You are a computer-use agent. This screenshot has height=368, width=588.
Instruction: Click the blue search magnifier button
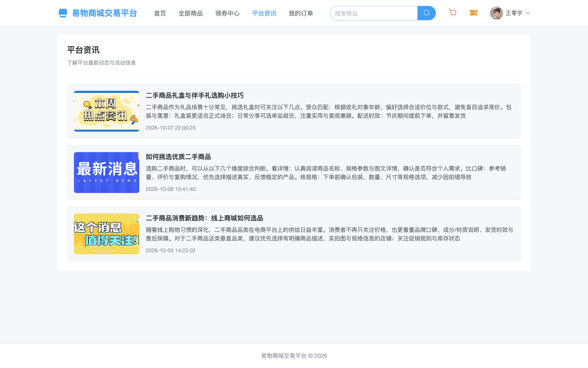point(427,13)
